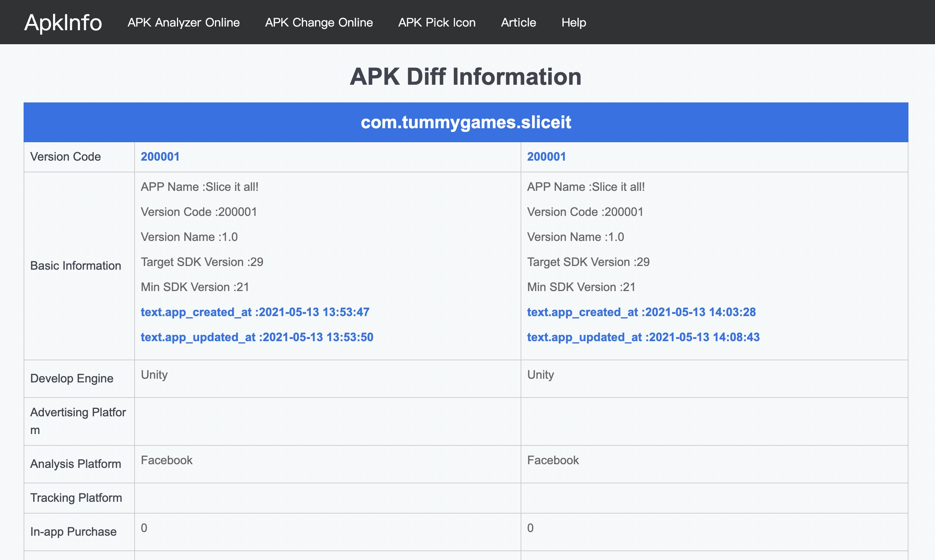Click the left text.app_created_at timestamp link
Image resolution: width=935 pixels, height=560 pixels.
tap(255, 312)
